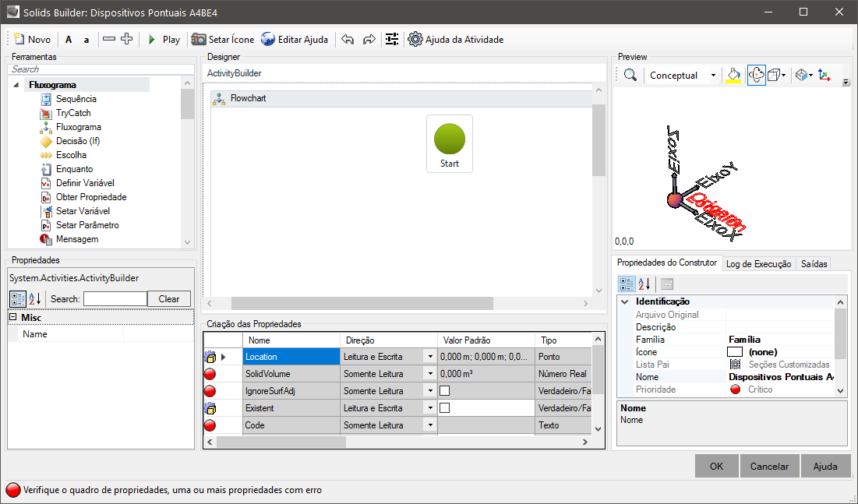Open Editar Ajuda globe icon

(x=268, y=40)
